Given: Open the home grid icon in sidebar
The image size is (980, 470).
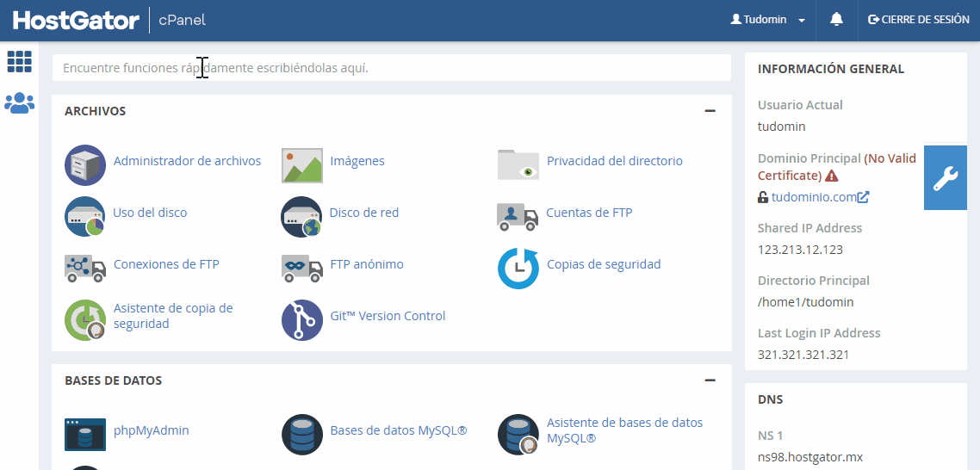Looking at the screenshot, I should [x=19, y=62].
